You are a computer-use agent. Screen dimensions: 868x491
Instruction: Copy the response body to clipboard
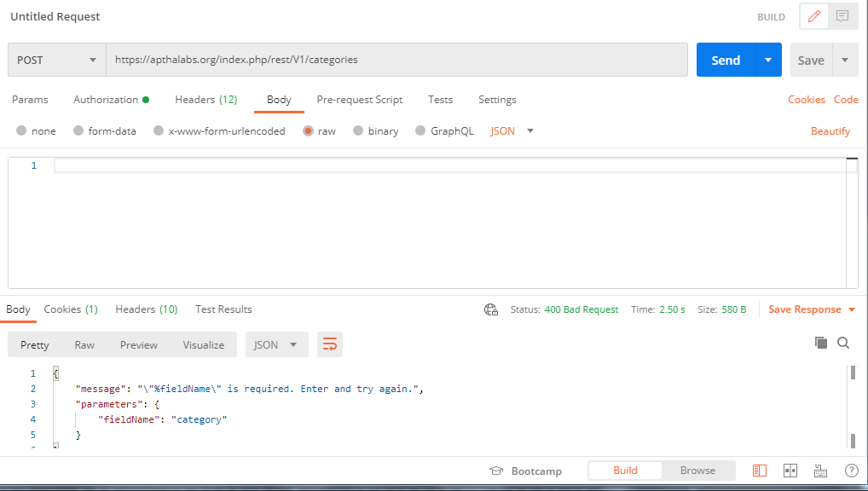click(x=820, y=342)
